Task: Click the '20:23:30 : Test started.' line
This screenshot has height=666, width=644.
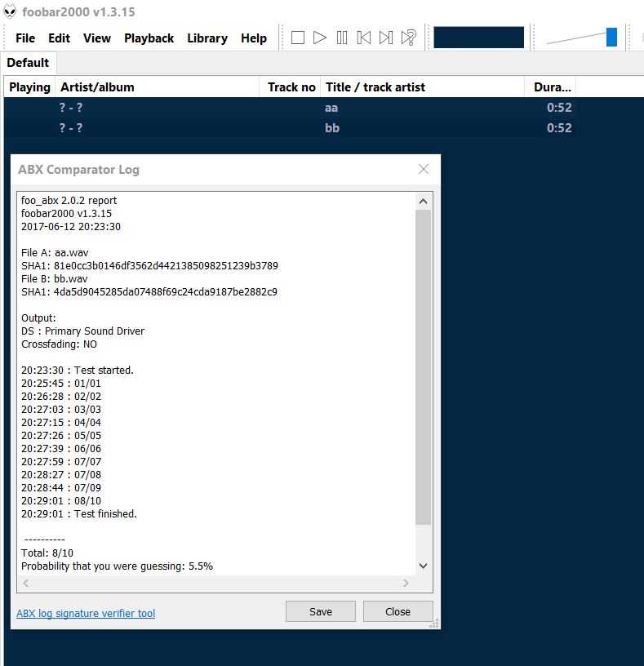Action: tap(78, 371)
